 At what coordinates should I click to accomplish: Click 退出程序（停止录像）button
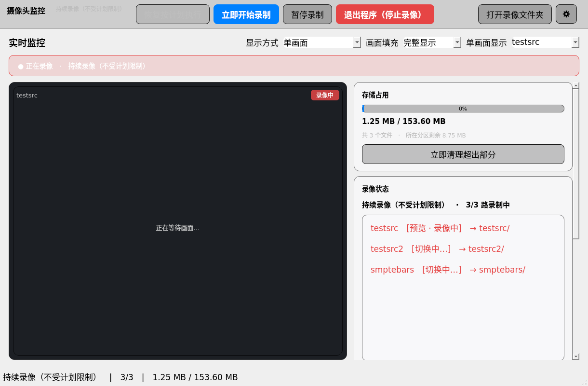[x=385, y=14]
